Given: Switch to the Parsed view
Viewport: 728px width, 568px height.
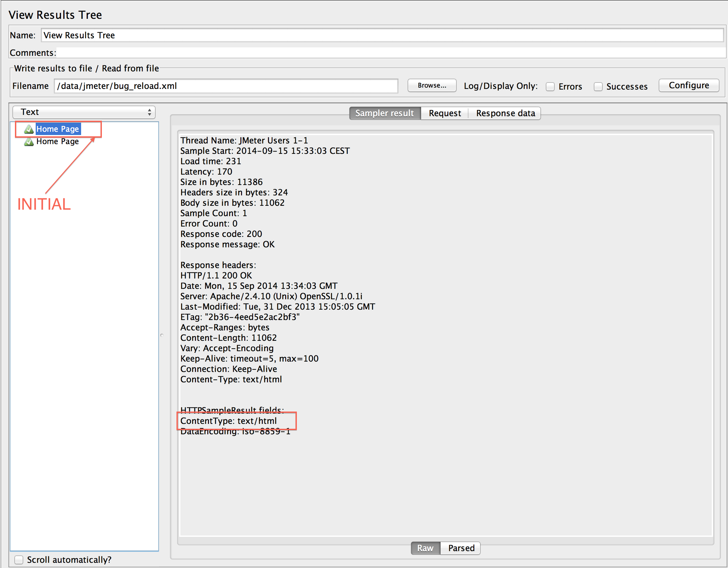Looking at the screenshot, I should pos(460,548).
